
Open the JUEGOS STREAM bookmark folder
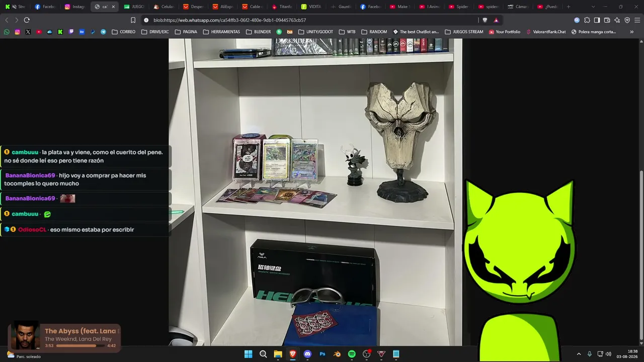tap(464, 32)
